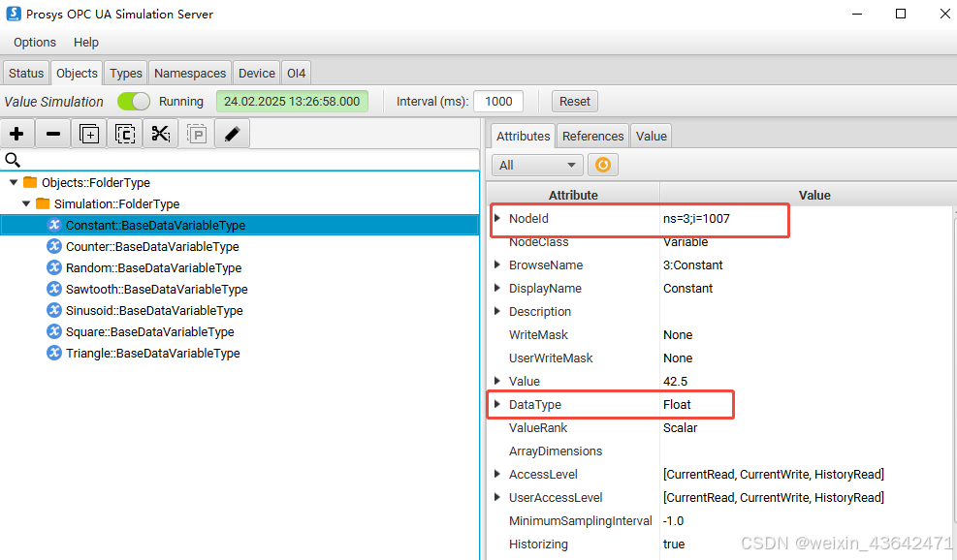The height and width of the screenshot is (560, 957).
Task: Switch to the Device tab
Action: pos(256,74)
